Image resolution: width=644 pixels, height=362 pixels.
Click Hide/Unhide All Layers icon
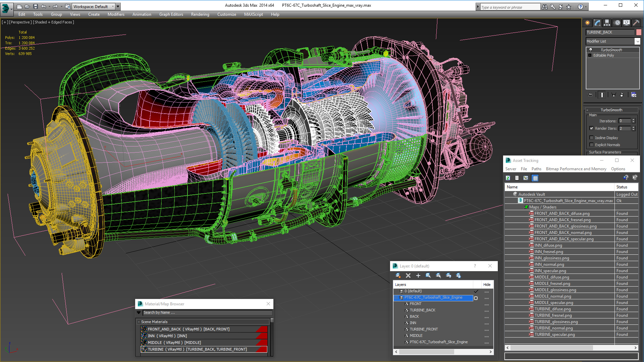pyautogui.click(x=448, y=276)
